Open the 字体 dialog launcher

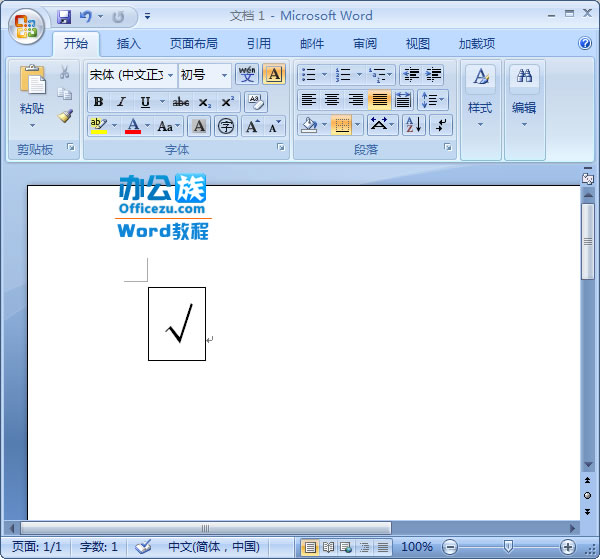tap(281, 147)
